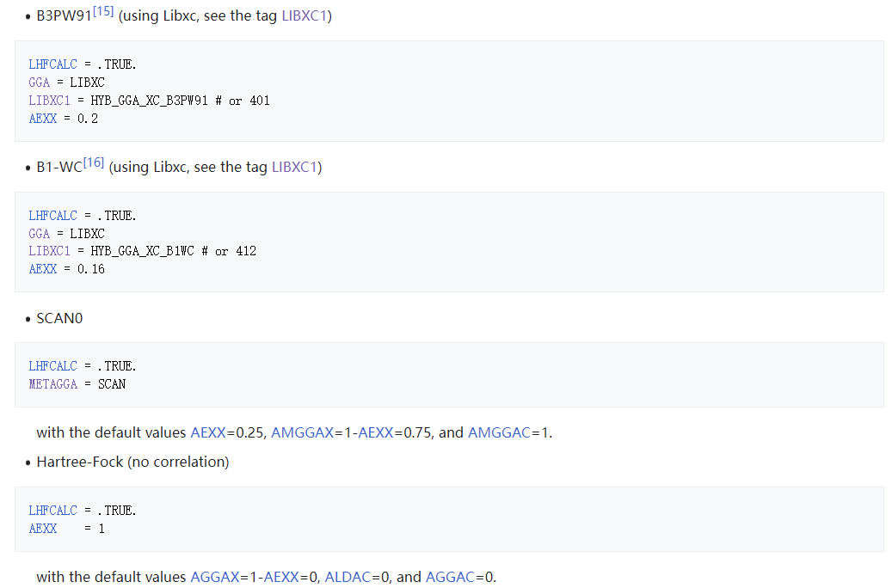Open the AGGAX tag link
Image resolution: width=892 pixels, height=588 pixels.
(x=214, y=577)
